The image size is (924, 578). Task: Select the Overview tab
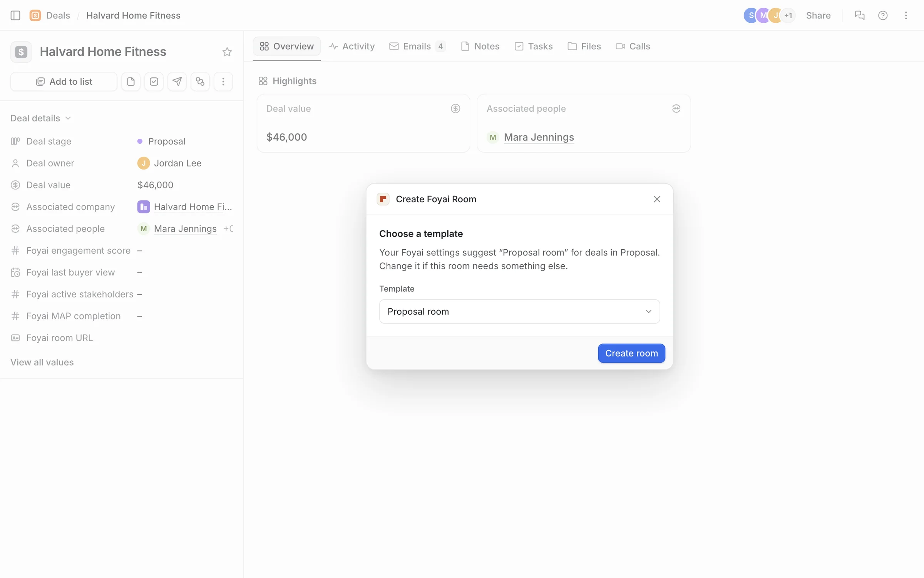pos(287,46)
